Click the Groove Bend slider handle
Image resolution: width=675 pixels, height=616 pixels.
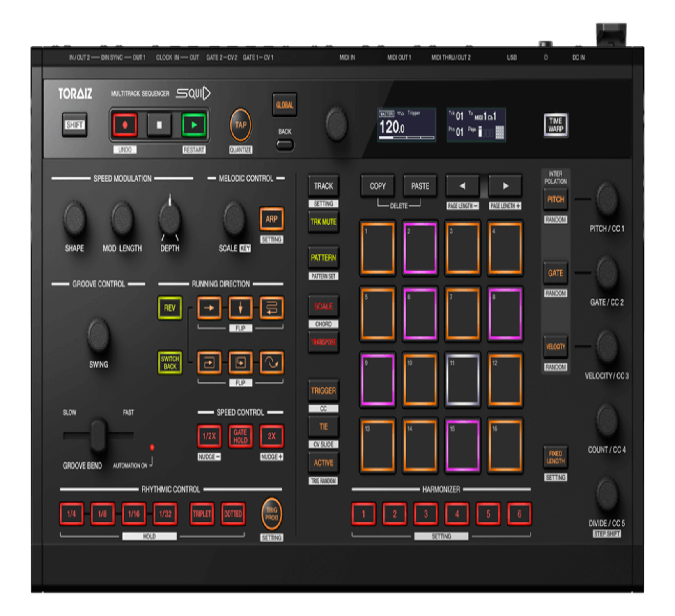pos(99,435)
